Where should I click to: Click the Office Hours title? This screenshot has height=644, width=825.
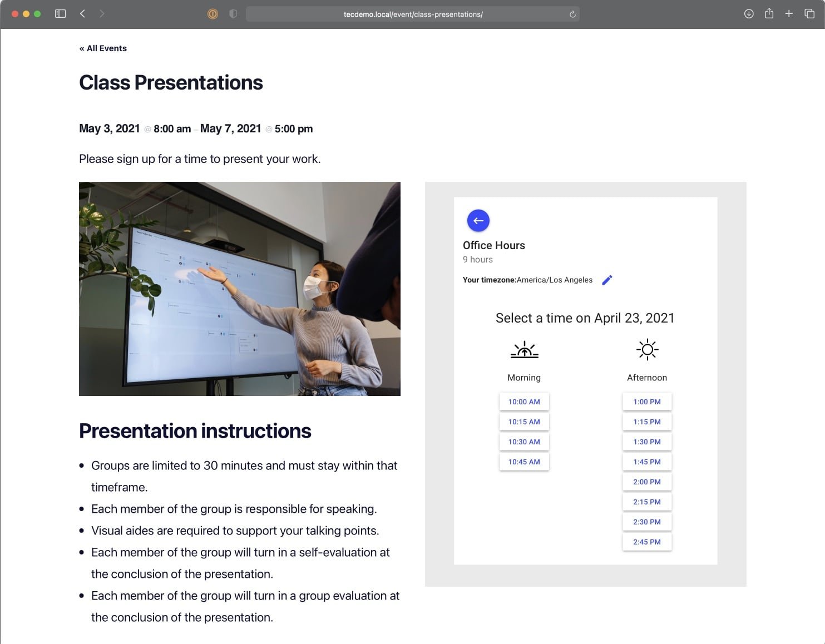[x=494, y=245]
